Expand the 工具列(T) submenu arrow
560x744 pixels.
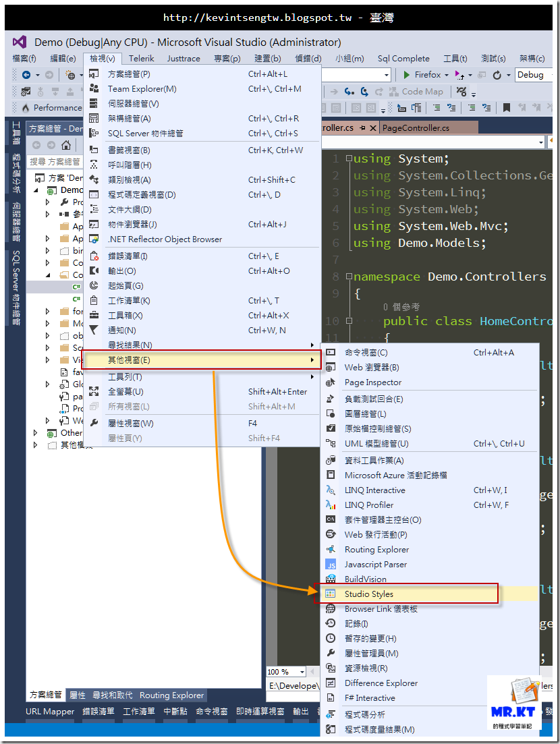click(x=312, y=377)
